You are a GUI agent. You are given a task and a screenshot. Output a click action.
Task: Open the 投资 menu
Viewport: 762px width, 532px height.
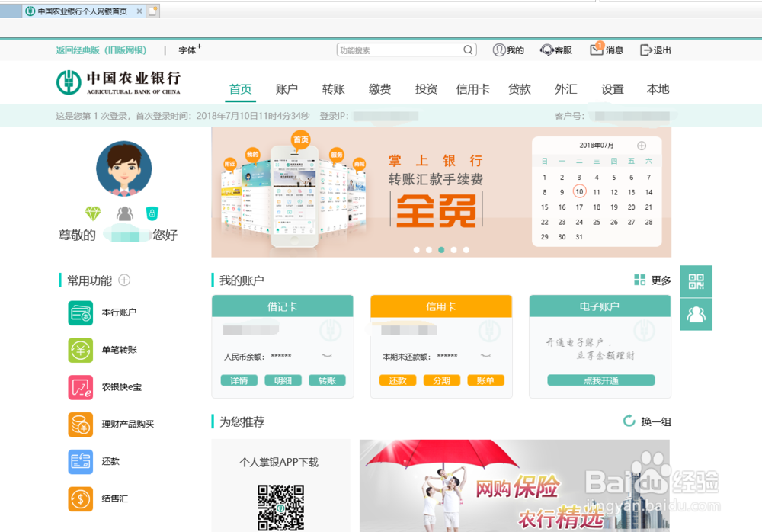pyautogui.click(x=426, y=89)
